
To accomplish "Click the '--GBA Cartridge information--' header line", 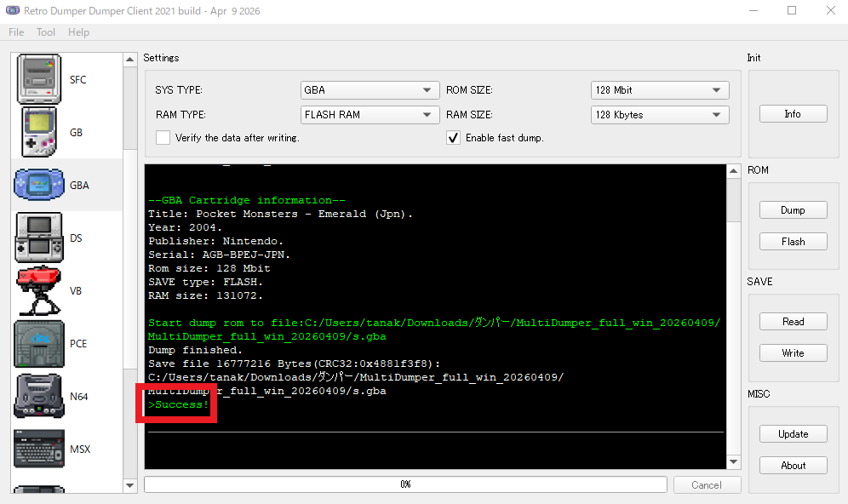I will point(247,201).
